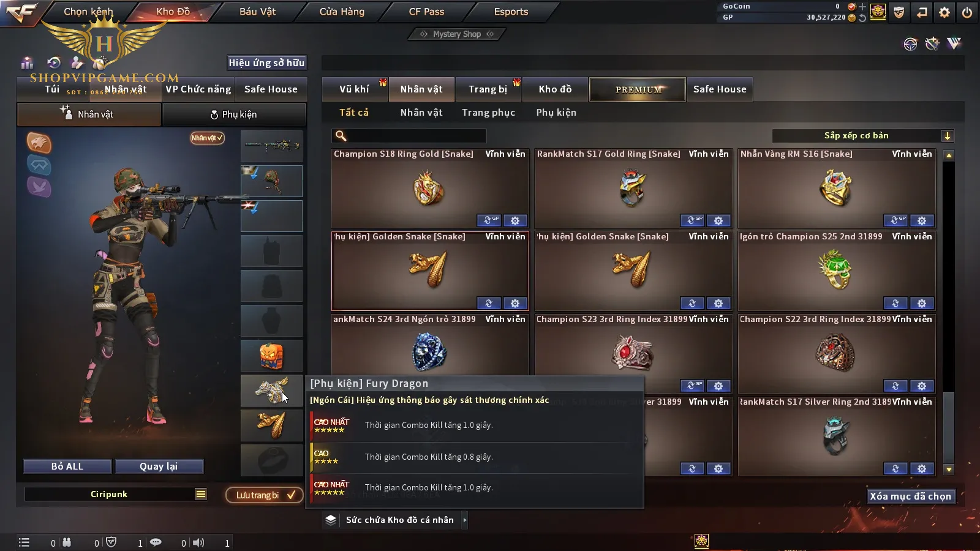Click the Bỏ ALL button
Viewport: 980px width, 551px height.
67,467
